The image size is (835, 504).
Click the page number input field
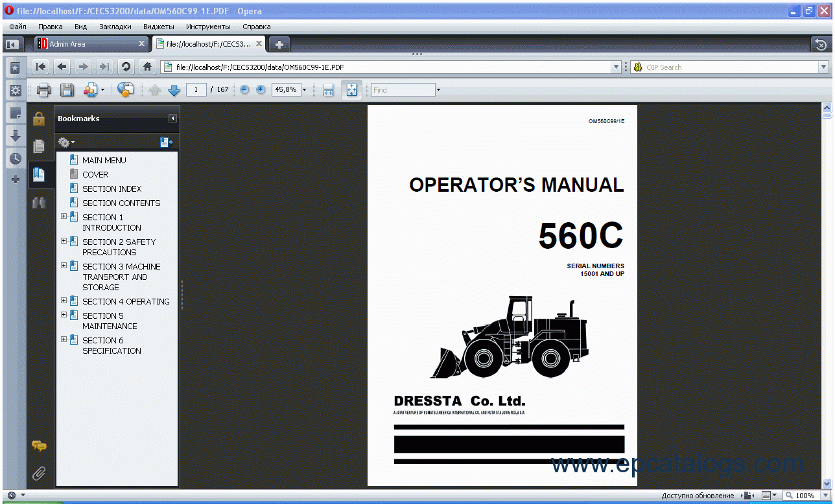(x=196, y=90)
